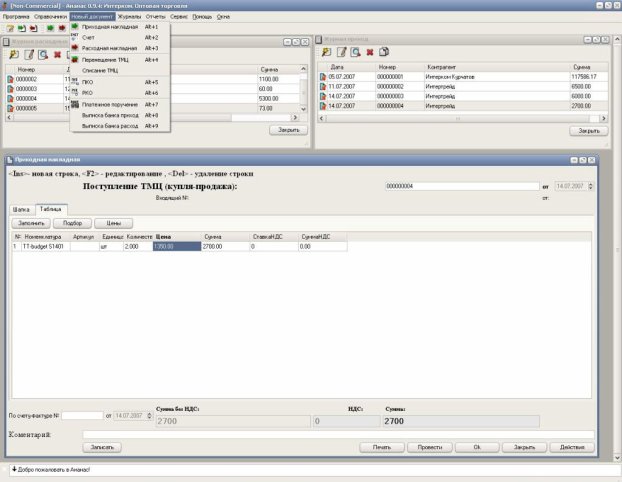
Task: Click the row icon of the 05.07.2007 receipt
Action: coord(323,77)
